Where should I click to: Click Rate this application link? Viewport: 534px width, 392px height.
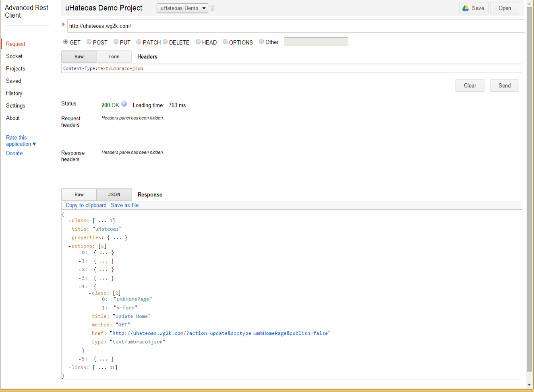[x=21, y=141]
